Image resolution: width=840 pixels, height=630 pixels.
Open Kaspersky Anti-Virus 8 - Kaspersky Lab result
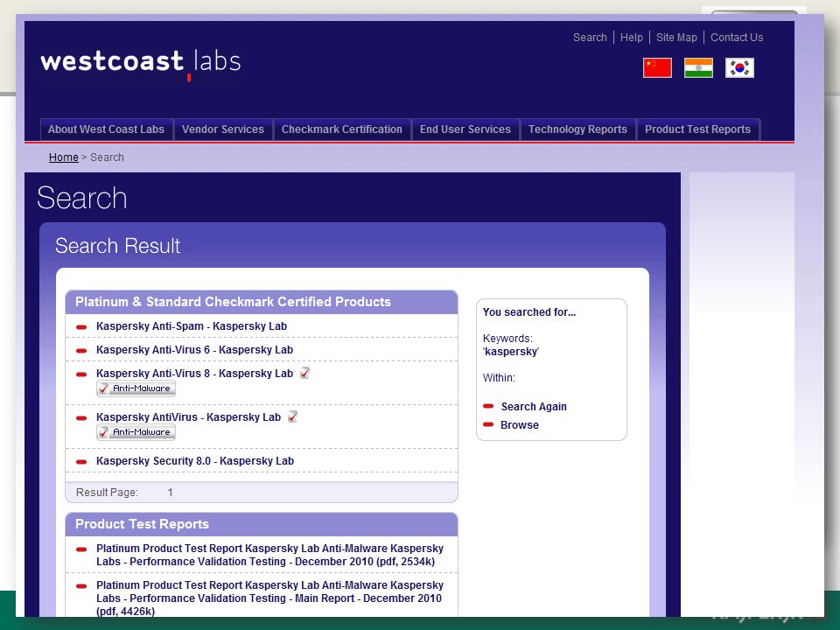(194, 374)
